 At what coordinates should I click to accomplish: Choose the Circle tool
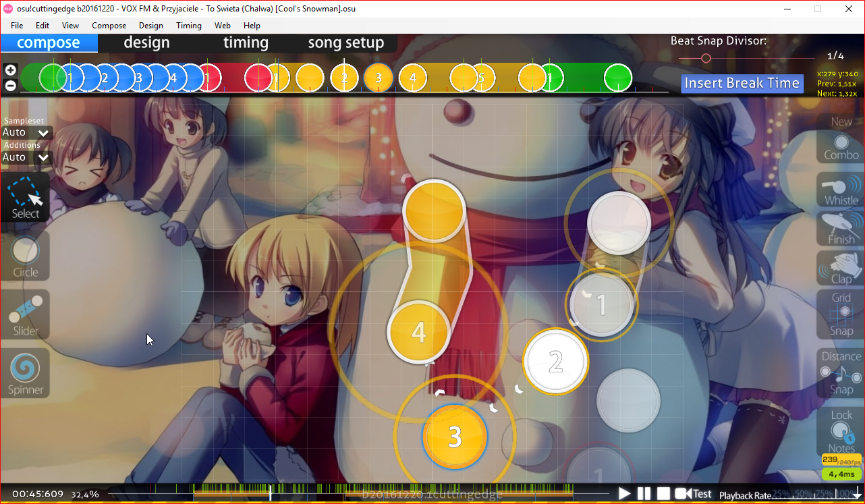coord(26,256)
